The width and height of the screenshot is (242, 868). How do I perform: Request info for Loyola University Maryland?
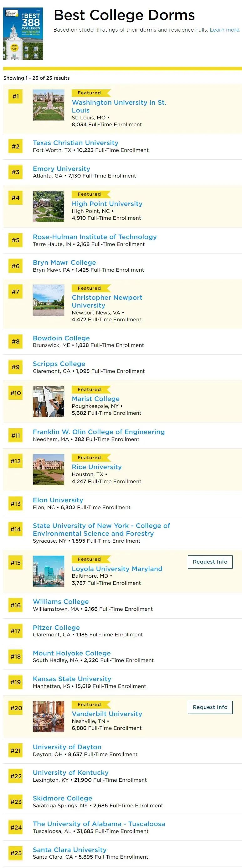point(210,562)
